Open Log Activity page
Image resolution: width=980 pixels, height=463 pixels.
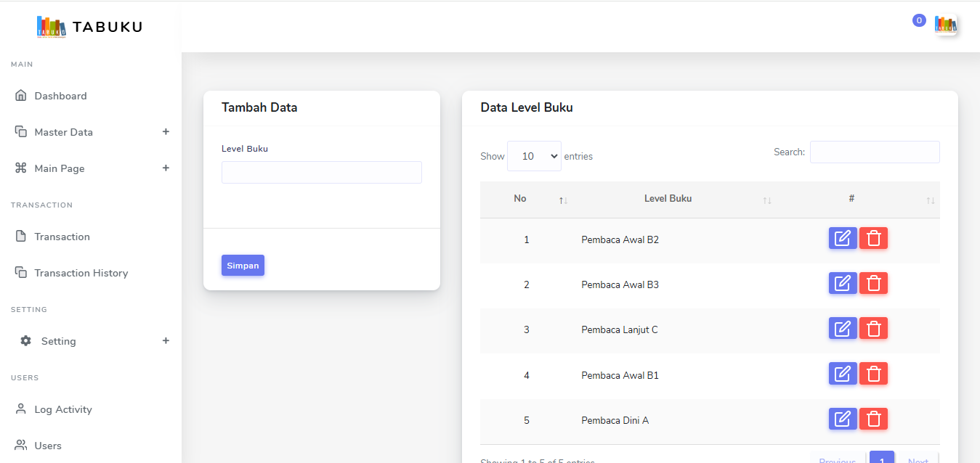[x=63, y=409]
